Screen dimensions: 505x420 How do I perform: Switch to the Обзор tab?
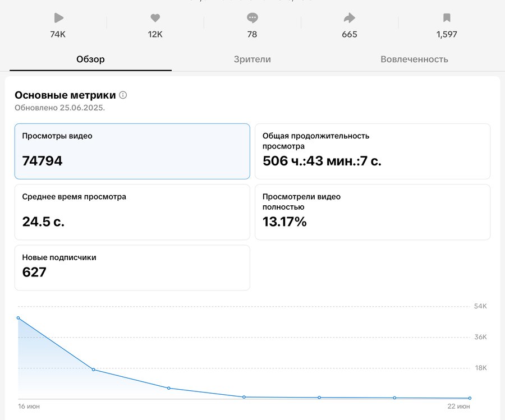click(90, 59)
